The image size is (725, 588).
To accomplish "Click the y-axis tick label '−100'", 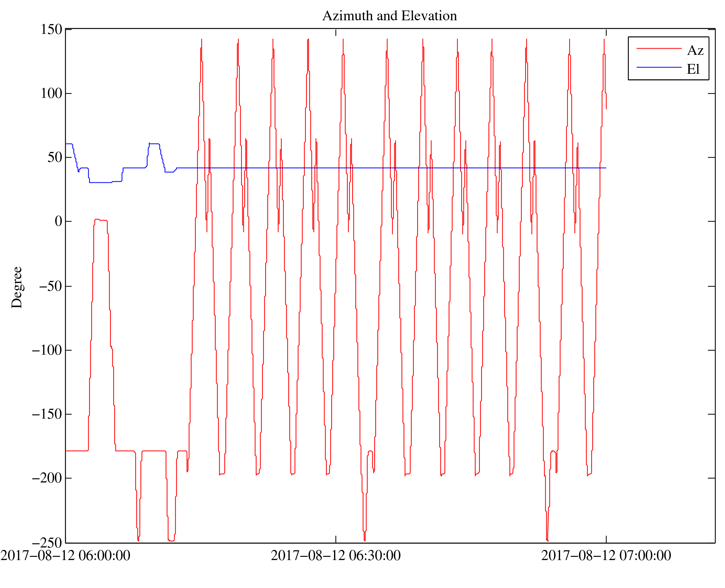I will [47, 350].
